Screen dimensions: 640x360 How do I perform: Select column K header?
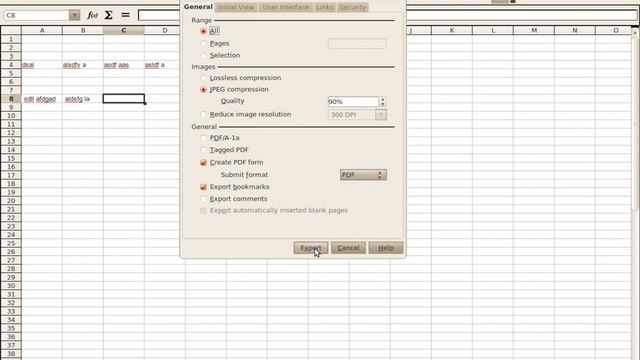452,30
